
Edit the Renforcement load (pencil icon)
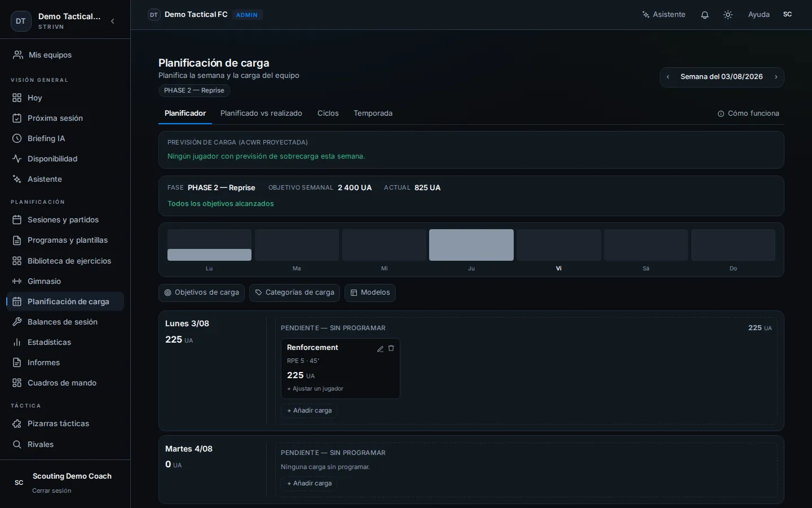(x=381, y=349)
